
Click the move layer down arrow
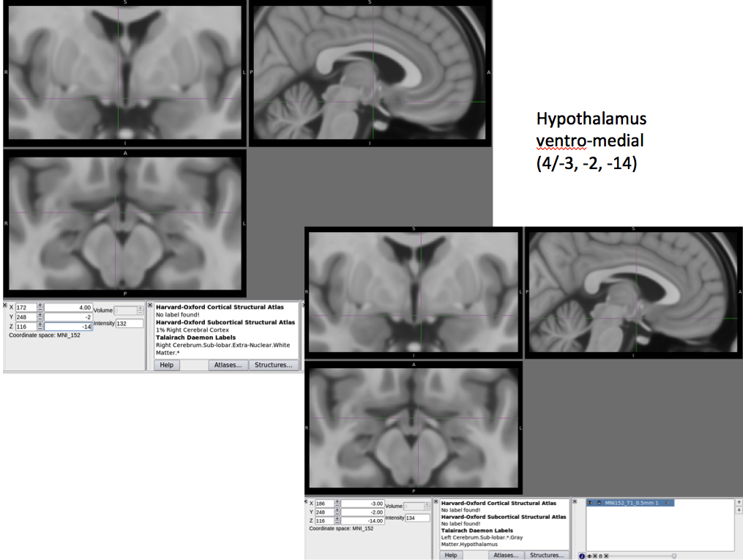[x=738, y=511]
